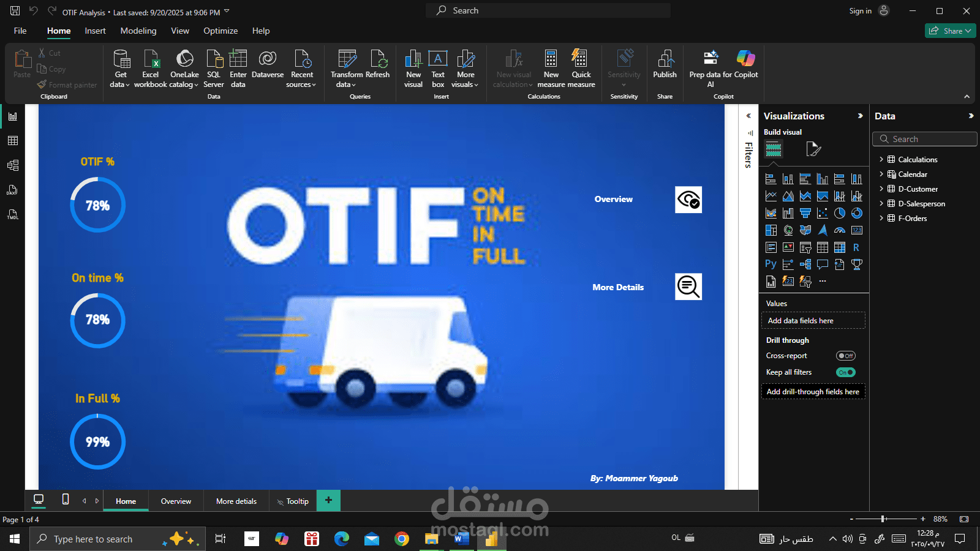Expand the D-Salesperson table
The height and width of the screenshot is (551, 980).
point(881,203)
